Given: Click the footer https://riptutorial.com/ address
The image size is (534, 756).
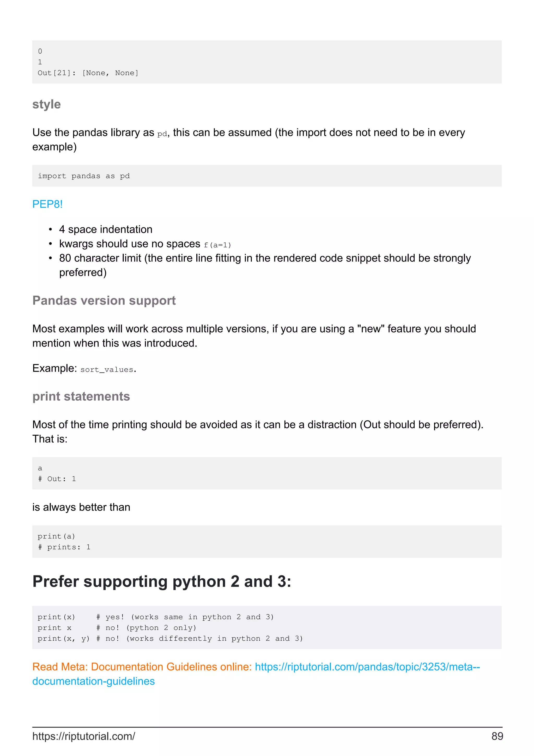Looking at the screenshot, I should tap(84, 736).
